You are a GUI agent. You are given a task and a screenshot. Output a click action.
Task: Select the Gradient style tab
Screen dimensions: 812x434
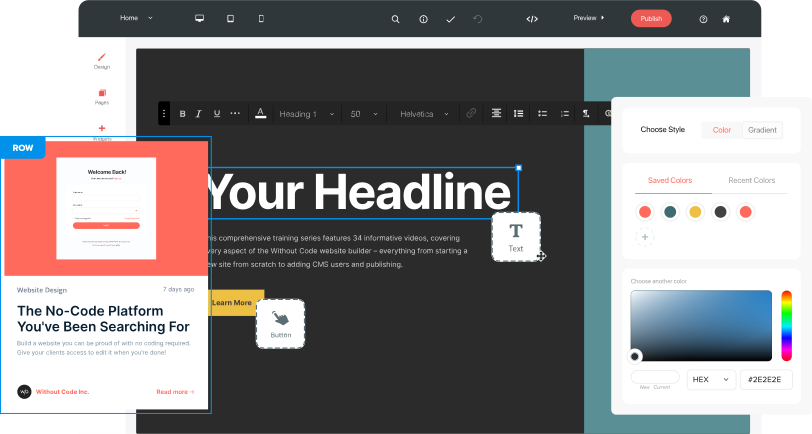point(762,130)
